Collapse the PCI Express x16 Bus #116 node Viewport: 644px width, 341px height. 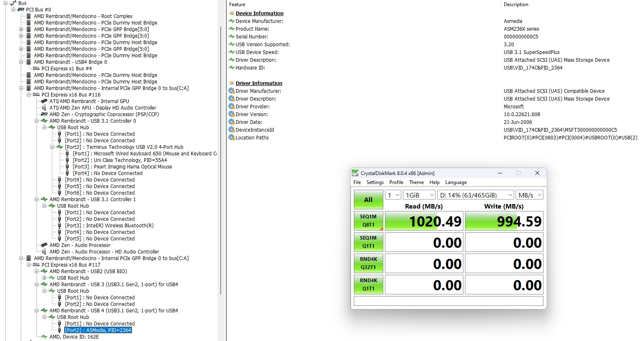tap(29, 95)
